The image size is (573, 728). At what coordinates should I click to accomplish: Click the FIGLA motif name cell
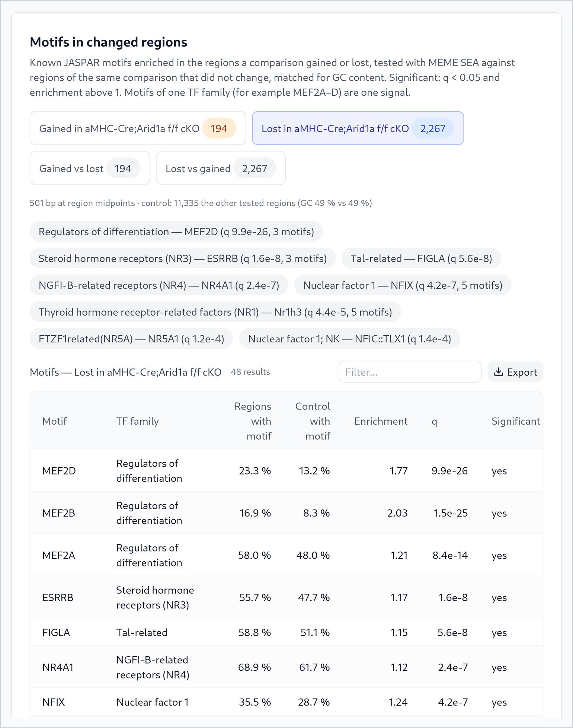(x=56, y=632)
